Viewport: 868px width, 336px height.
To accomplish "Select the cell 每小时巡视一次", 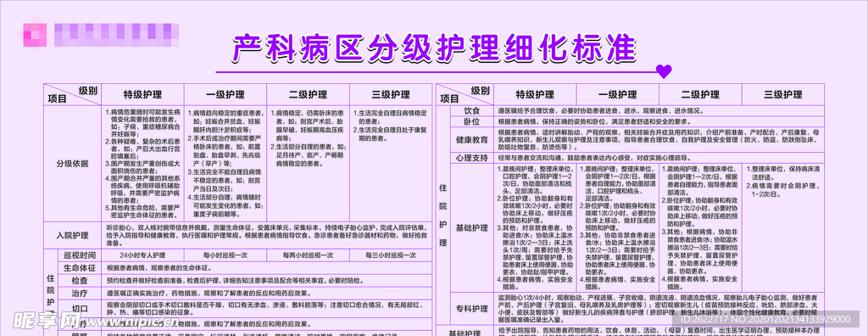I will tap(225, 255).
